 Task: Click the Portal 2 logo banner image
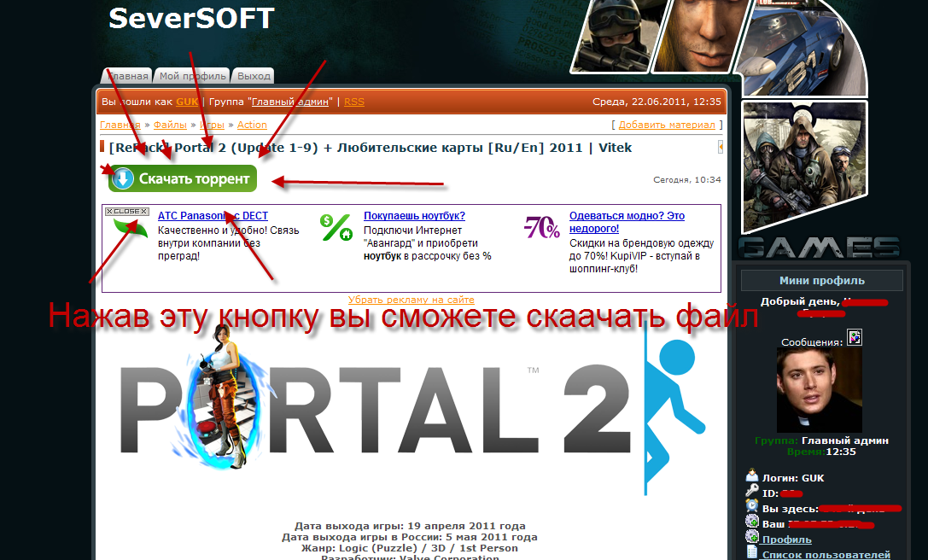(x=412, y=408)
